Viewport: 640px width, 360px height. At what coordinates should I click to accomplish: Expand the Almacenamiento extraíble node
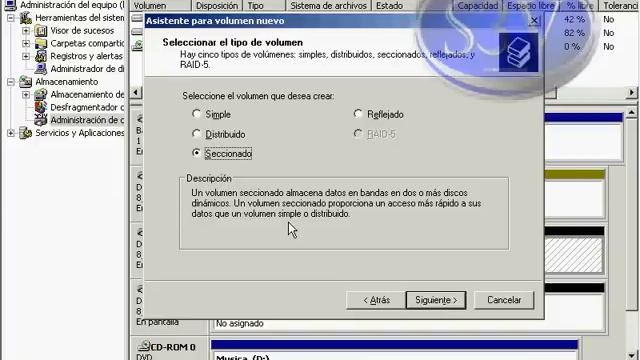coord(26,94)
